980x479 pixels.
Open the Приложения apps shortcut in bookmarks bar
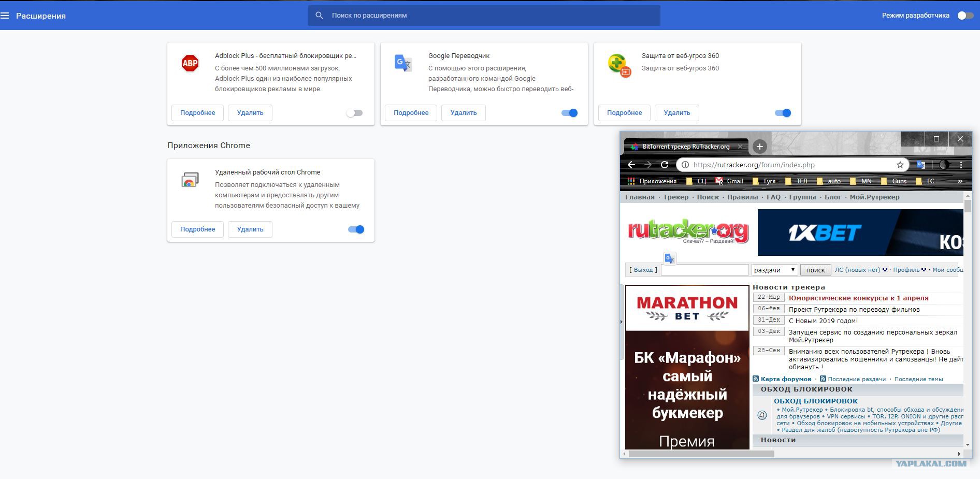pyautogui.click(x=652, y=181)
